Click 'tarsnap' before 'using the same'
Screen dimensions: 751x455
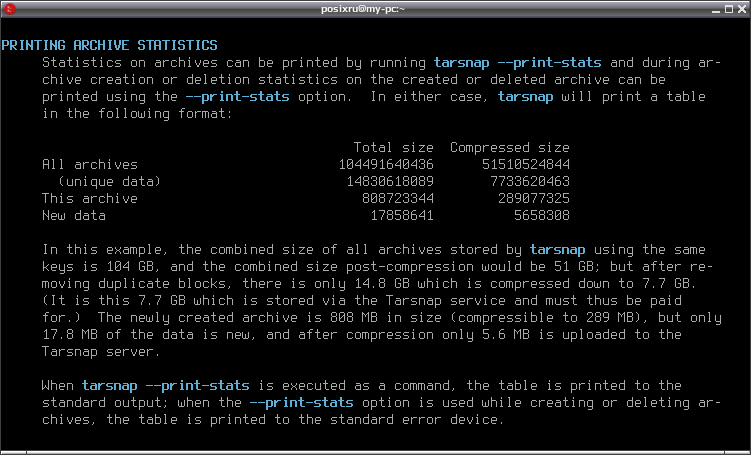click(x=558, y=250)
